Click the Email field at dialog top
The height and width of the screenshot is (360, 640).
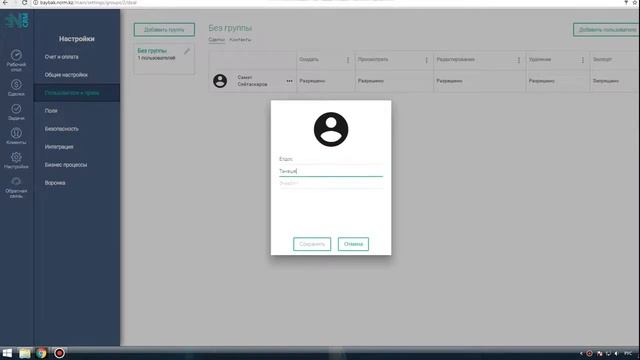(331, 159)
